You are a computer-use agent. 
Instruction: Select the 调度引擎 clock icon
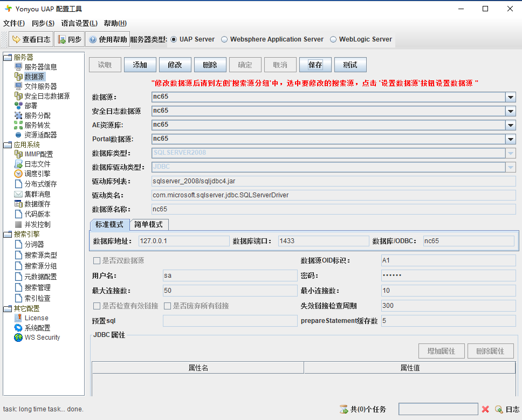coord(18,174)
